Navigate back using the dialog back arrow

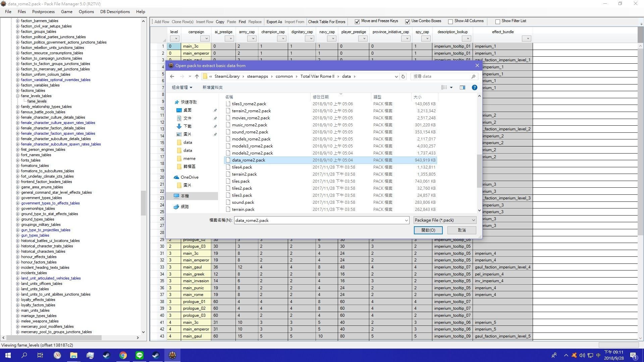point(172,76)
